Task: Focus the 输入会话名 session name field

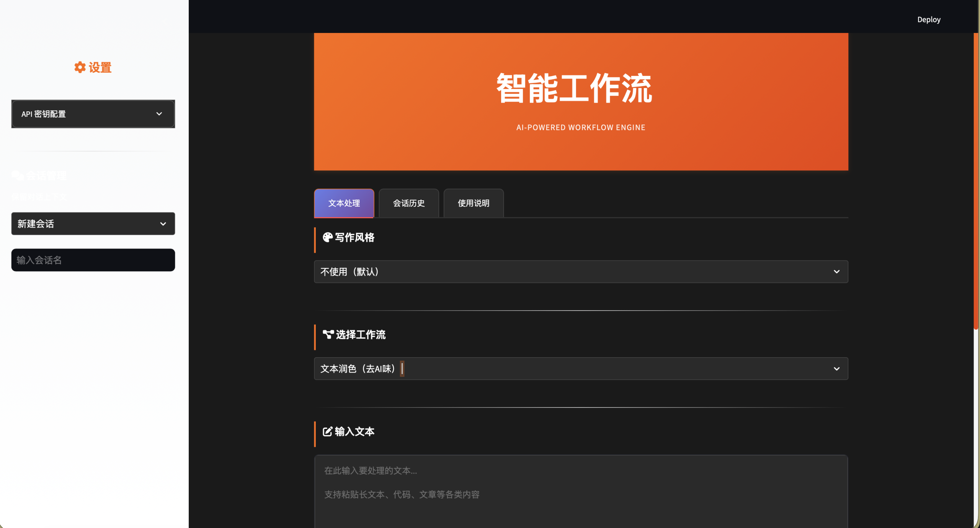Action: pyautogui.click(x=93, y=260)
